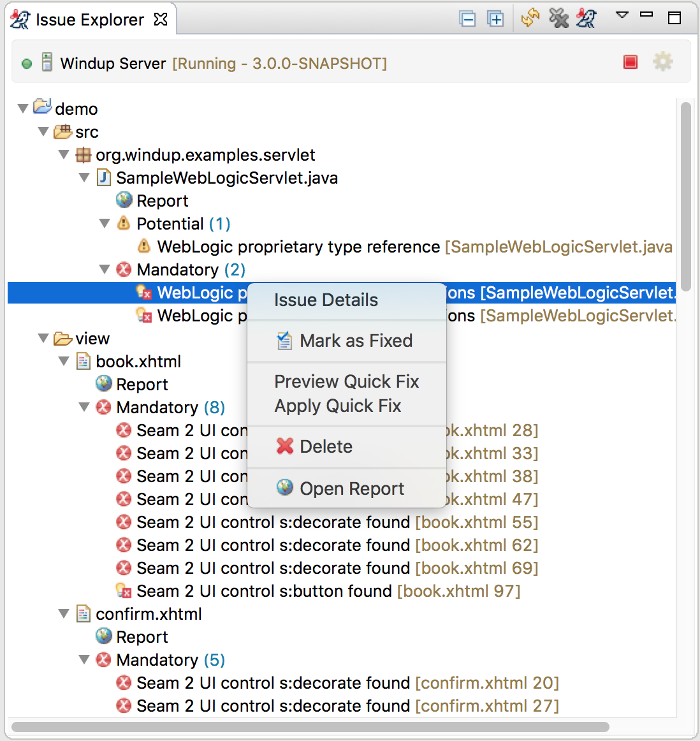The height and width of the screenshot is (741, 700).
Task: Open the view menu dropdown triangle
Action: coord(622,15)
